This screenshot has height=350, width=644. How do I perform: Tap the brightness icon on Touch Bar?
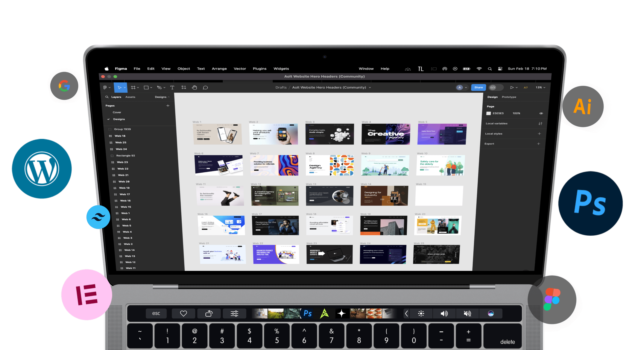pyautogui.click(x=421, y=314)
